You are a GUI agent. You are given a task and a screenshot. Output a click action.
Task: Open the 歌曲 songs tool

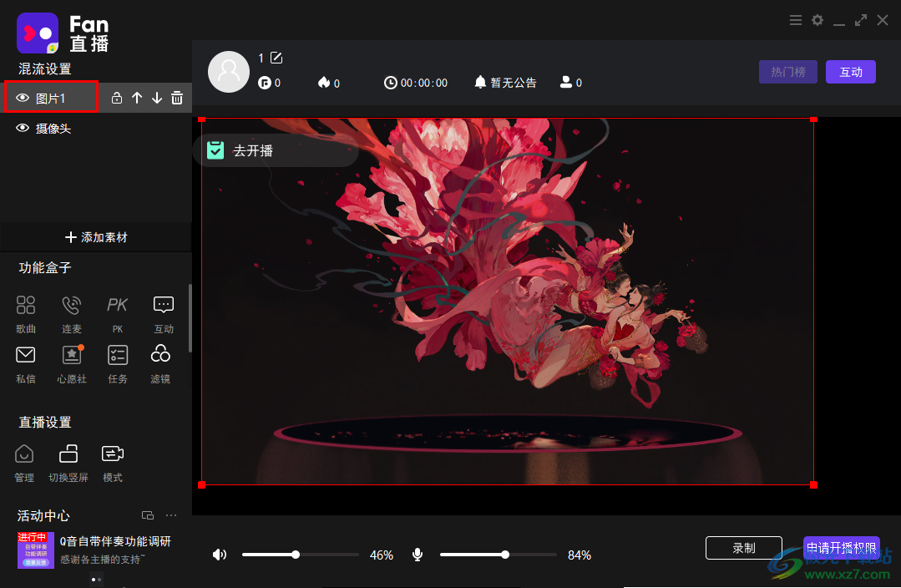26,314
